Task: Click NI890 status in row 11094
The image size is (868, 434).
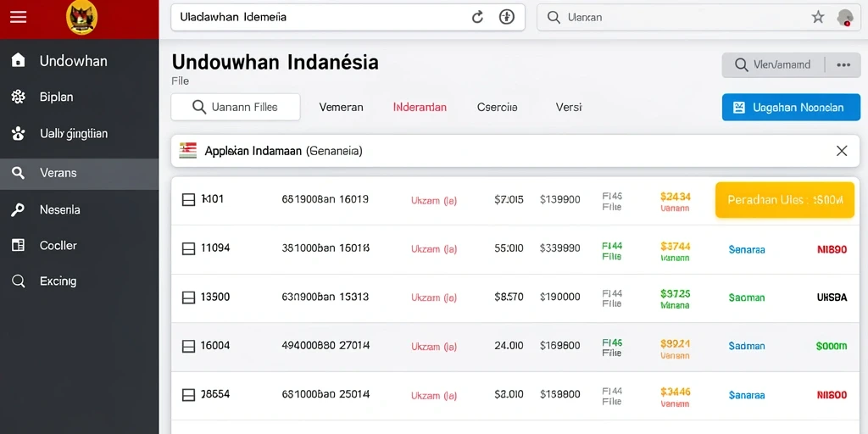Action: [832, 250]
